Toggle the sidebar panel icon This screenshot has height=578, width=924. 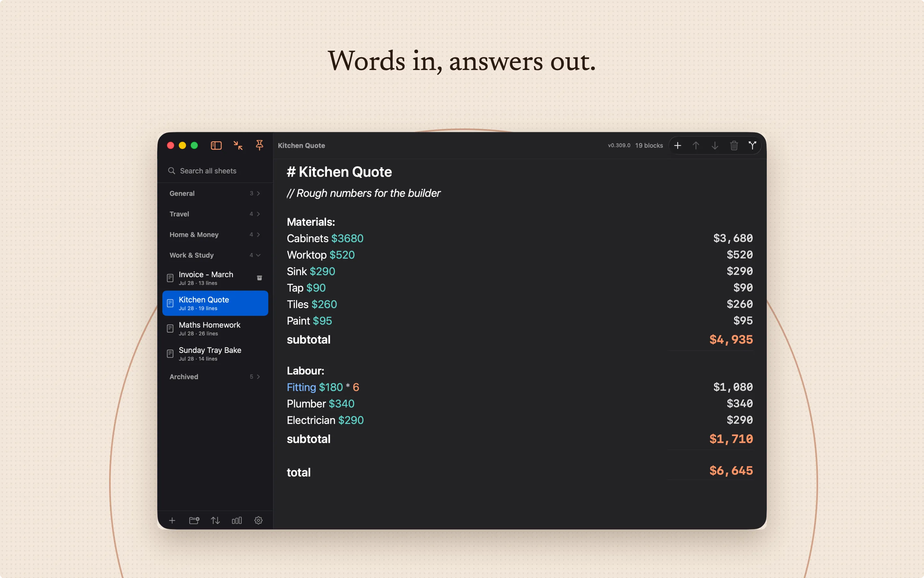pyautogui.click(x=216, y=145)
